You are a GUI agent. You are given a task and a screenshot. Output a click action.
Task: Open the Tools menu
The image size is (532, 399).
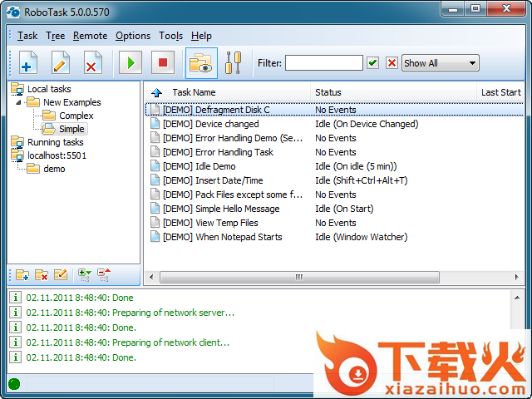pos(170,36)
